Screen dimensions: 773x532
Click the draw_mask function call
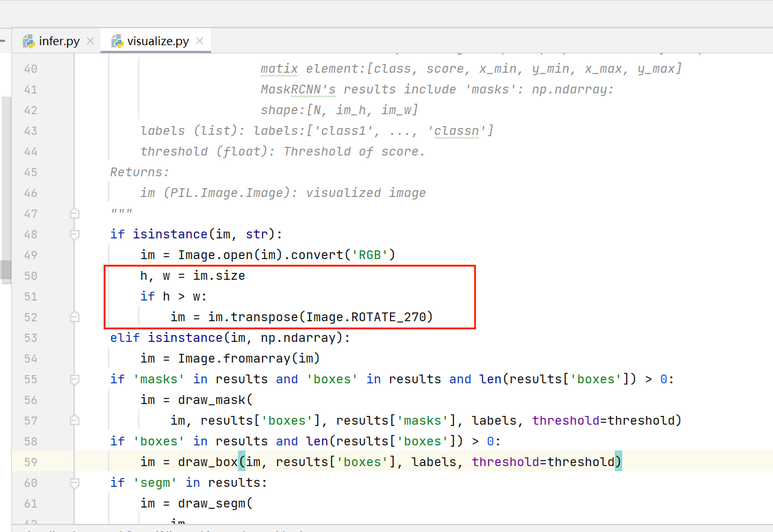tap(212, 400)
